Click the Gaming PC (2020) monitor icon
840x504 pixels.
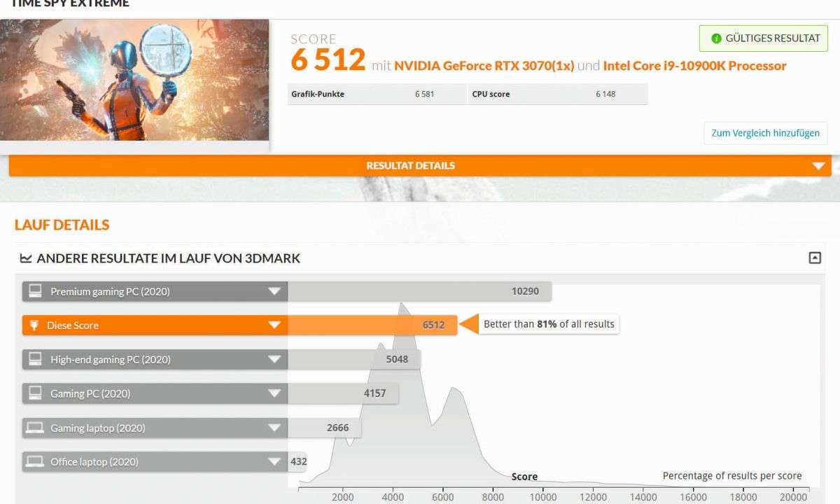[34, 393]
